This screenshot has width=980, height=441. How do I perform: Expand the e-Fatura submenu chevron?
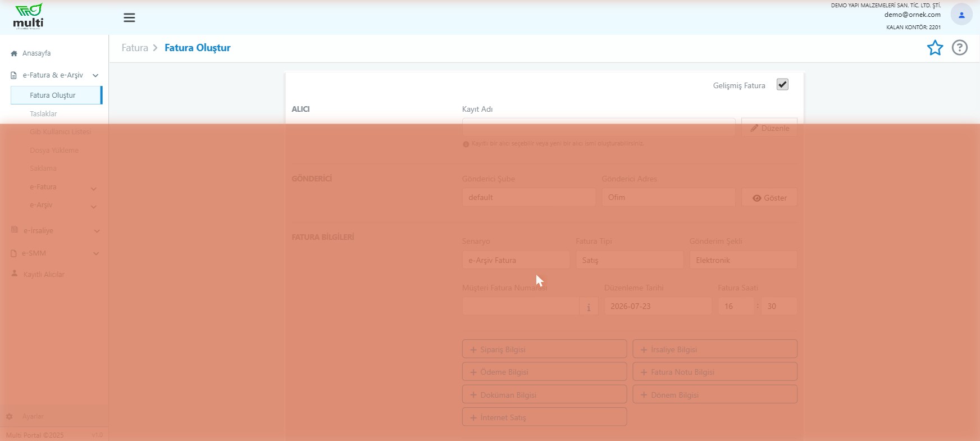pos(94,189)
